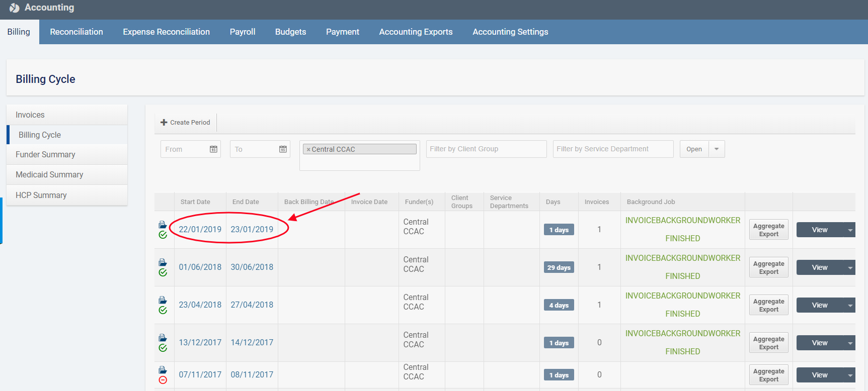Remove the Central CCAC funder filter tag

[308, 150]
